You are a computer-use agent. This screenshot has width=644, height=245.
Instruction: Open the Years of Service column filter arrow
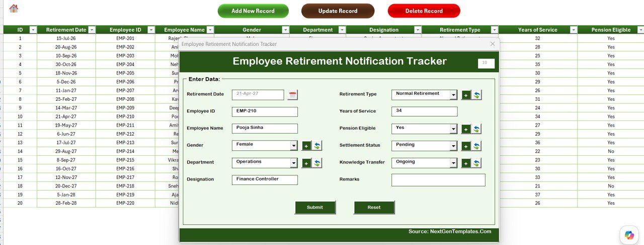coord(573,30)
